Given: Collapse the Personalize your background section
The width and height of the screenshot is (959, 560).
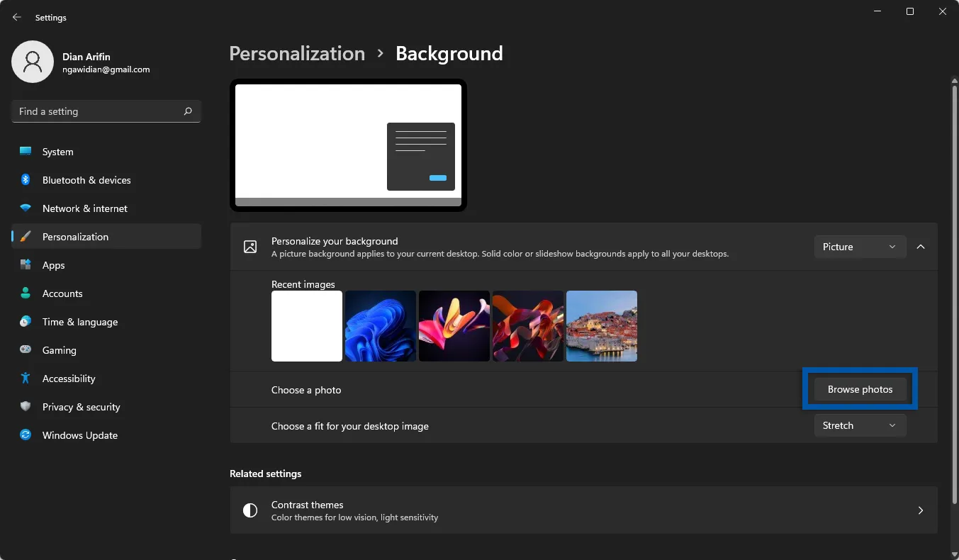Looking at the screenshot, I should [x=921, y=247].
